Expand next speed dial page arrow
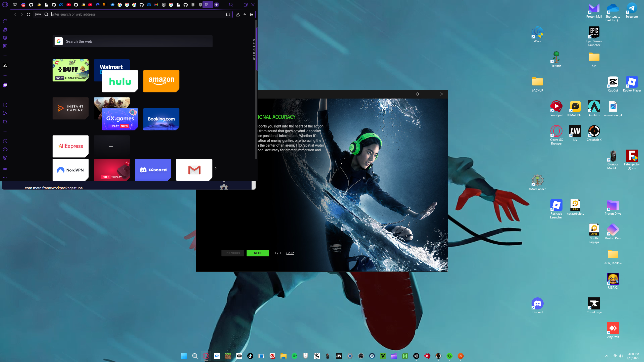Viewport: 644px width, 362px height. coord(216,168)
